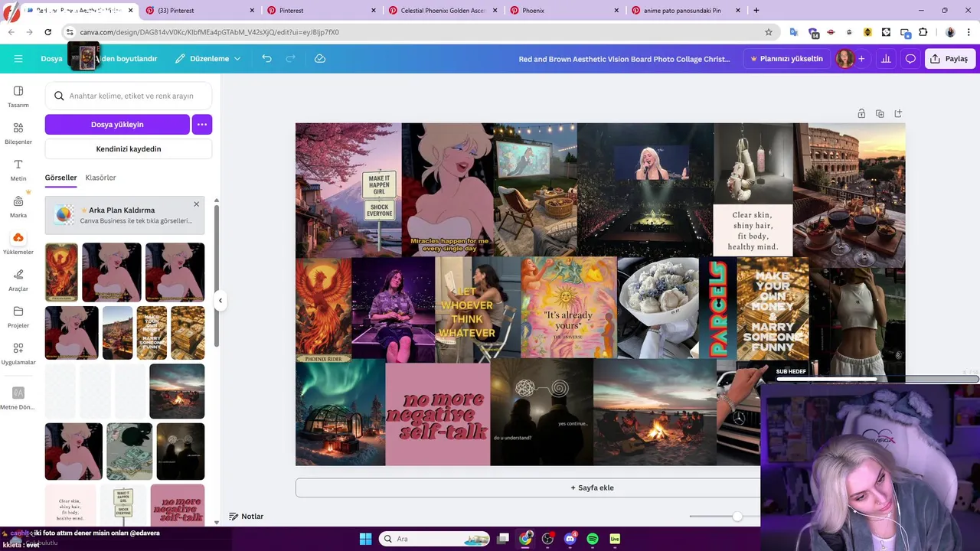The image size is (980, 551).
Task: Click the Planınızı yükseltin upgrade button
Action: [x=786, y=59]
